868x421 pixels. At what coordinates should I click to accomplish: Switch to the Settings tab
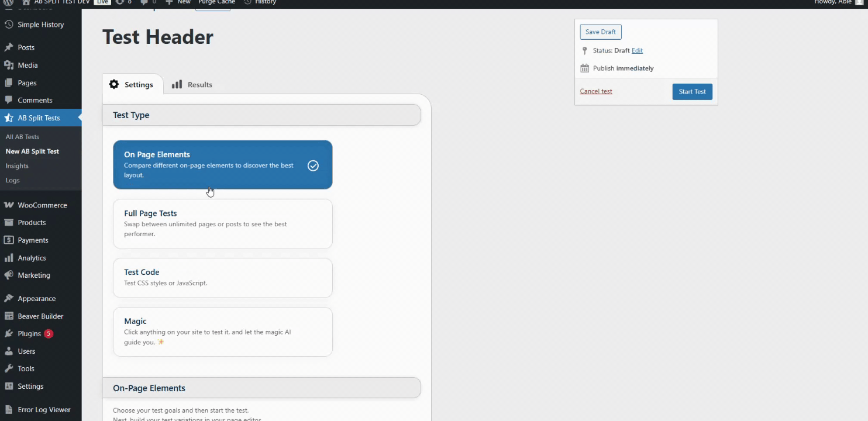(x=132, y=84)
